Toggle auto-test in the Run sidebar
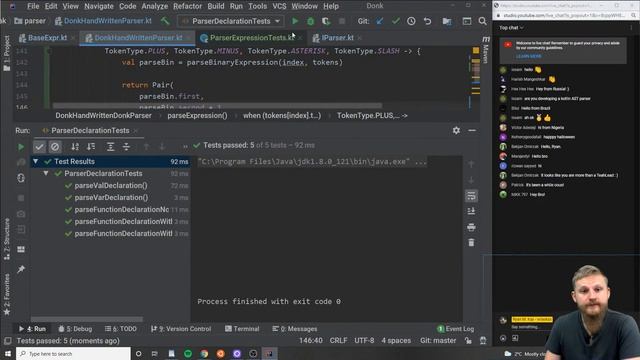640x360 pixels. tap(21, 178)
